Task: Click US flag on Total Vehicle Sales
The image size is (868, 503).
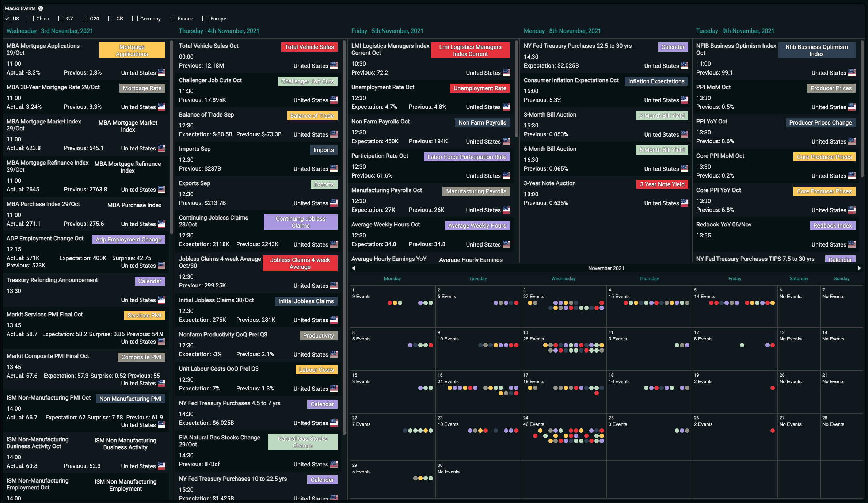Action: [x=334, y=66]
